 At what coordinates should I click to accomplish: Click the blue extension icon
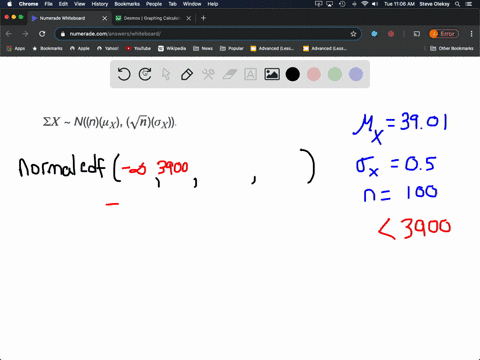374,34
